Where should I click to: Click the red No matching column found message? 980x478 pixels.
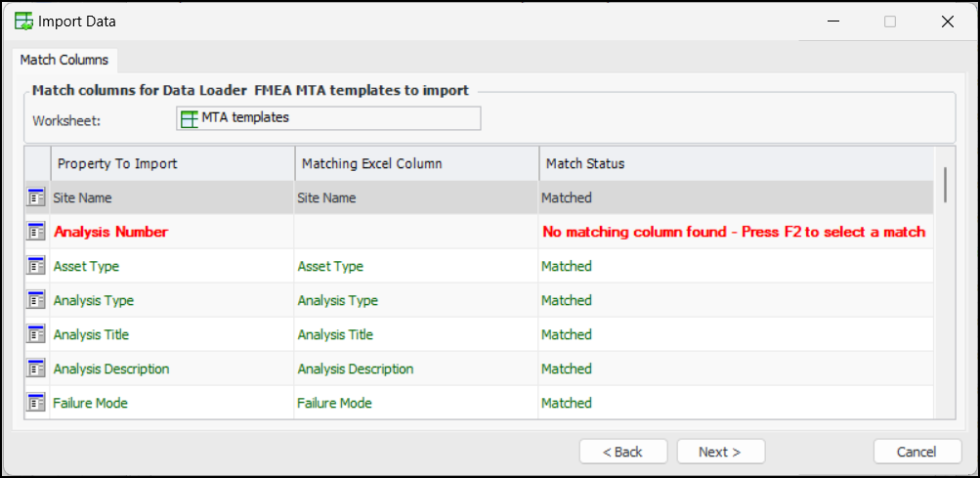(733, 232)
